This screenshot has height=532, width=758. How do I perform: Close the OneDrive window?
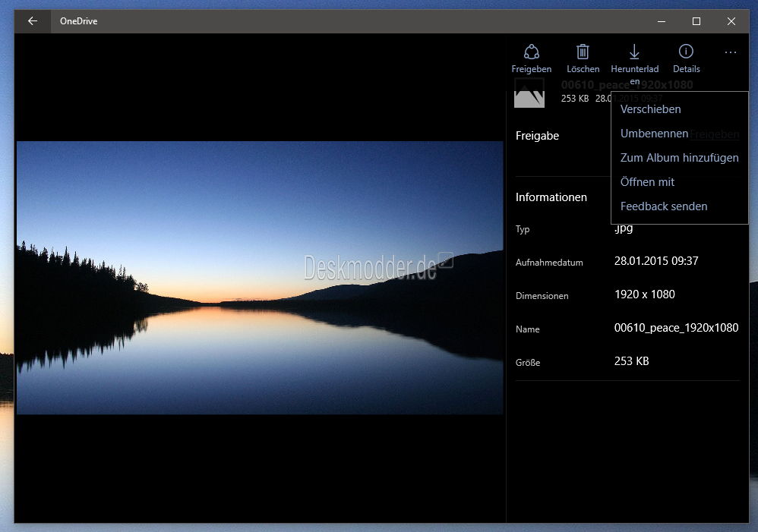click(x=731, y=21)
